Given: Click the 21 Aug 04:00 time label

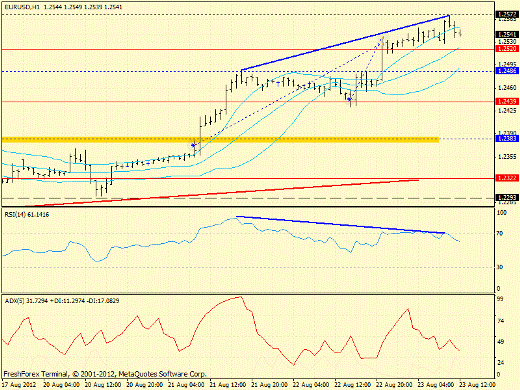Looking at the screenshot, I should point(186,385).
